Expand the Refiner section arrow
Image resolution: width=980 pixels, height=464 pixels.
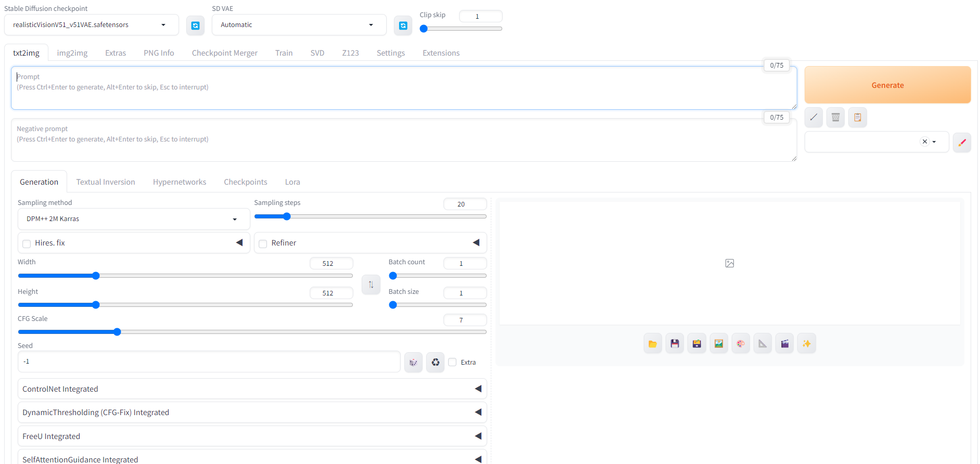coord(476,242)
